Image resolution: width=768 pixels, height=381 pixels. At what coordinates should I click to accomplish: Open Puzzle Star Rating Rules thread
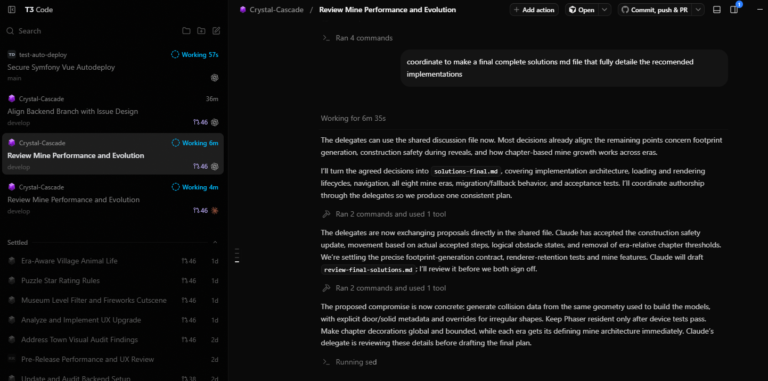pyautogui.click(x=60, y=281)
